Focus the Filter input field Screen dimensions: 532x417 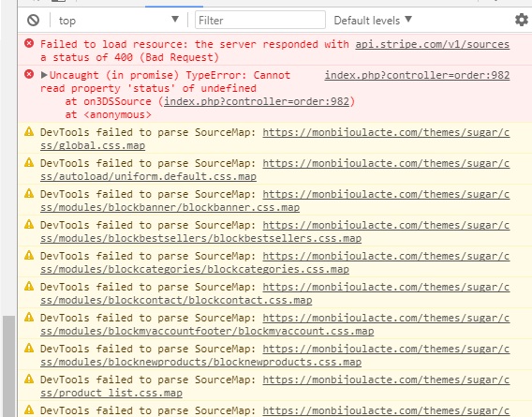(x=260, y=20)
